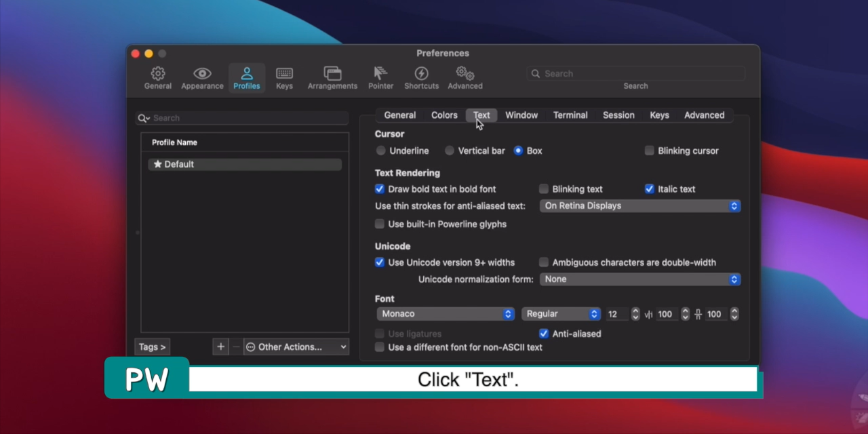The image size is (868, 434).
Task: Open the Appearance eye icon
Action: (x=202, y=73)
